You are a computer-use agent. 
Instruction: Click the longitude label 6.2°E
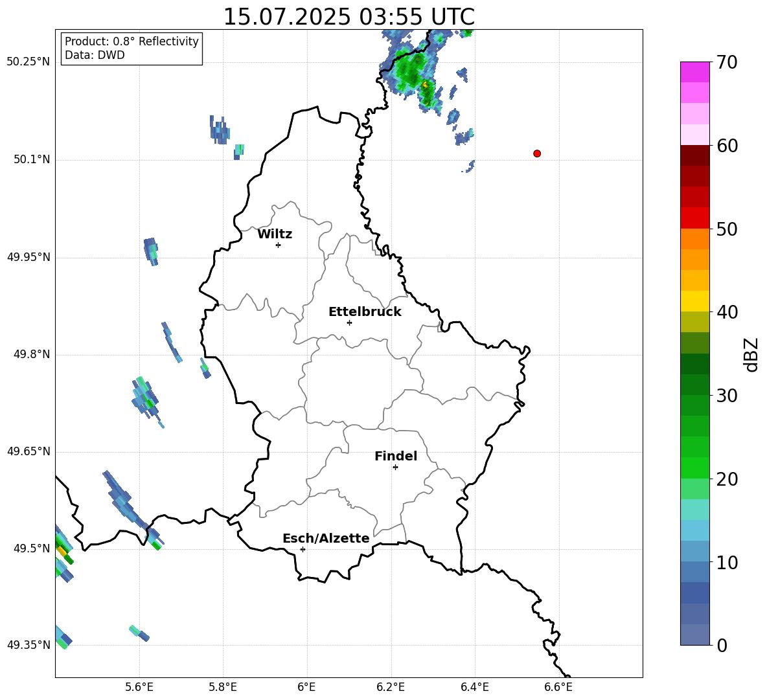(391, 687)
